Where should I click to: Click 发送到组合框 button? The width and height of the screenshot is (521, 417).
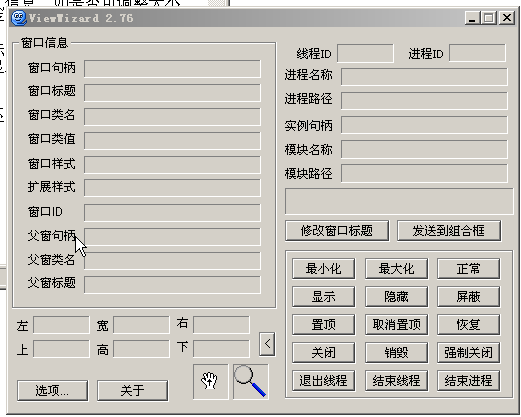(449, 230)
